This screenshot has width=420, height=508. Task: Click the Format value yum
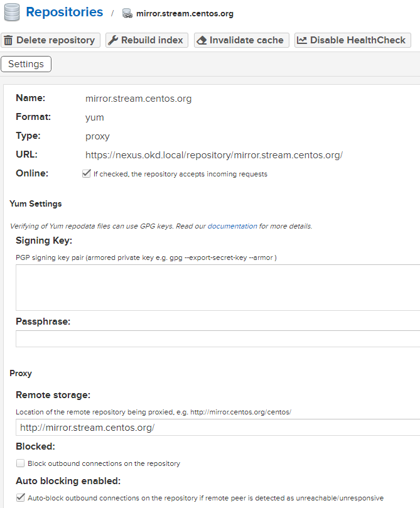tap(95, 117)
